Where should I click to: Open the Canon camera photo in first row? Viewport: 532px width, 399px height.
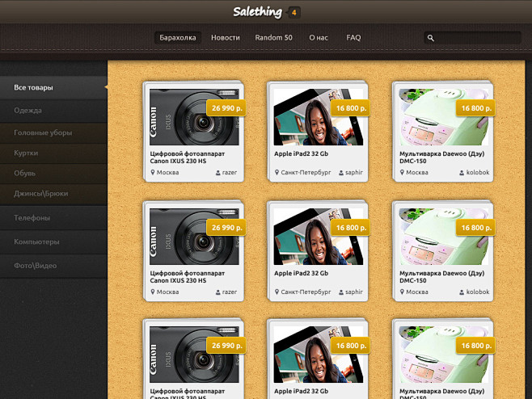194,117
